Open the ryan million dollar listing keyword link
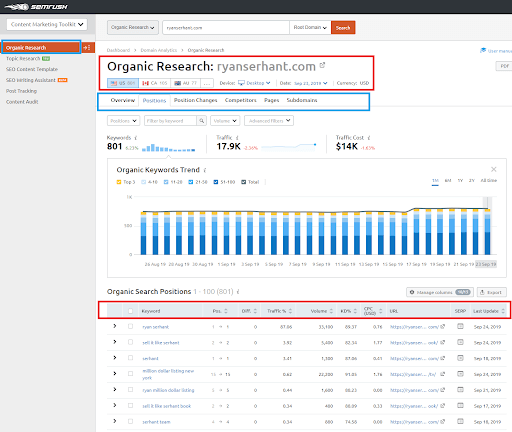The height and width of the screenshot is (432, 512). [x=168, y=390]
